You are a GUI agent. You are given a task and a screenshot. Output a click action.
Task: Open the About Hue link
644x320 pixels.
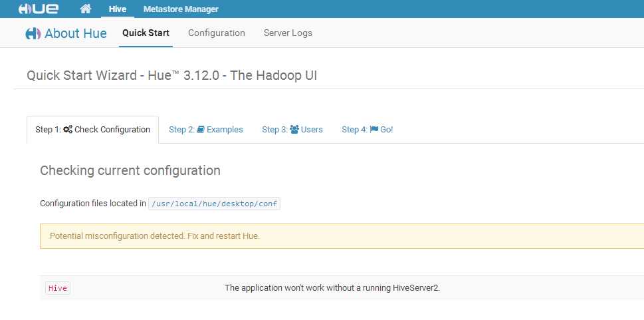coord(76,33)
